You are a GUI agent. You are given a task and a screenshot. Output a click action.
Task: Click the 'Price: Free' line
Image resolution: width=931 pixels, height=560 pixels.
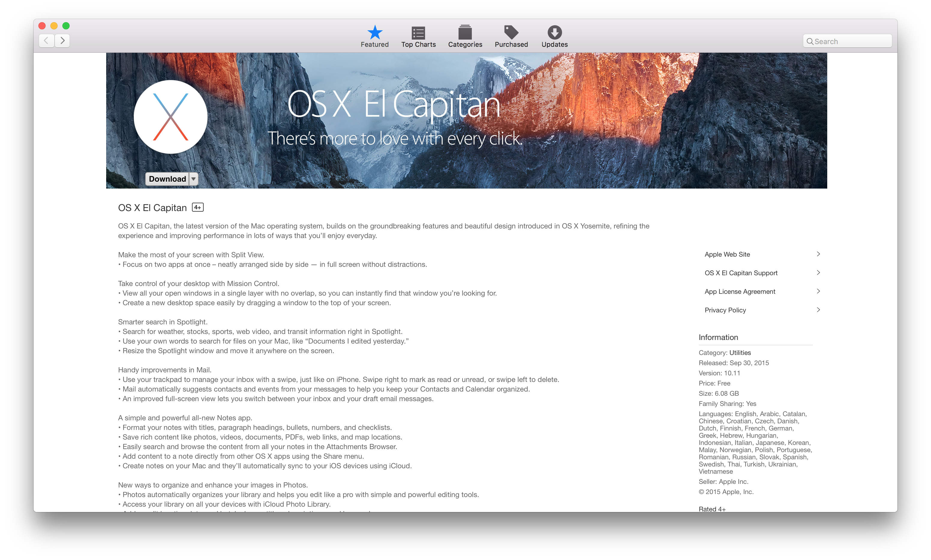714,383
